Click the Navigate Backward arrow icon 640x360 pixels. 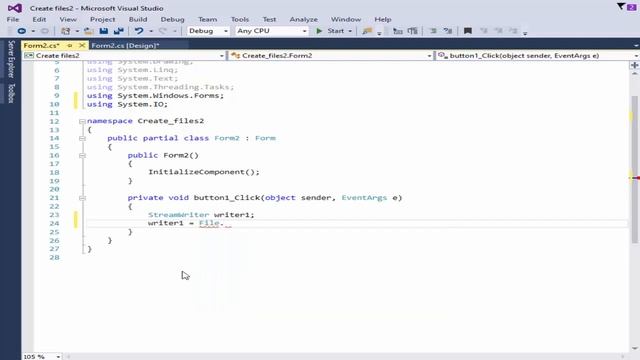pyautogui.click(x=22, y=31)
